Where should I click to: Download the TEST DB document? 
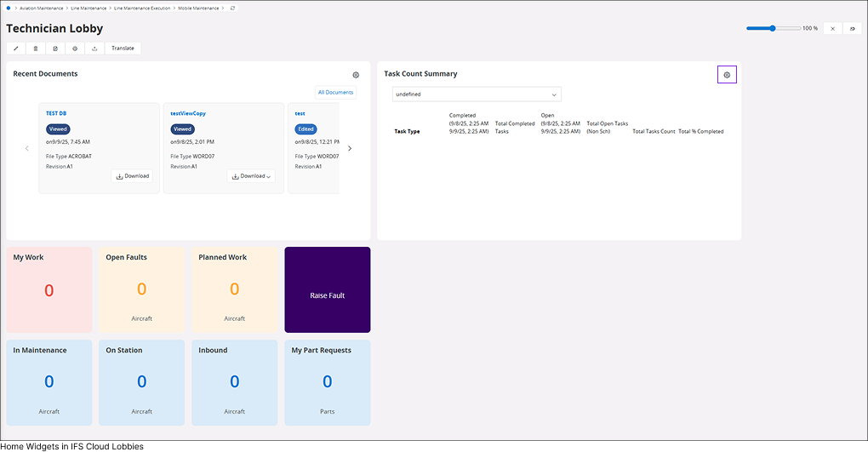[132, 176]
